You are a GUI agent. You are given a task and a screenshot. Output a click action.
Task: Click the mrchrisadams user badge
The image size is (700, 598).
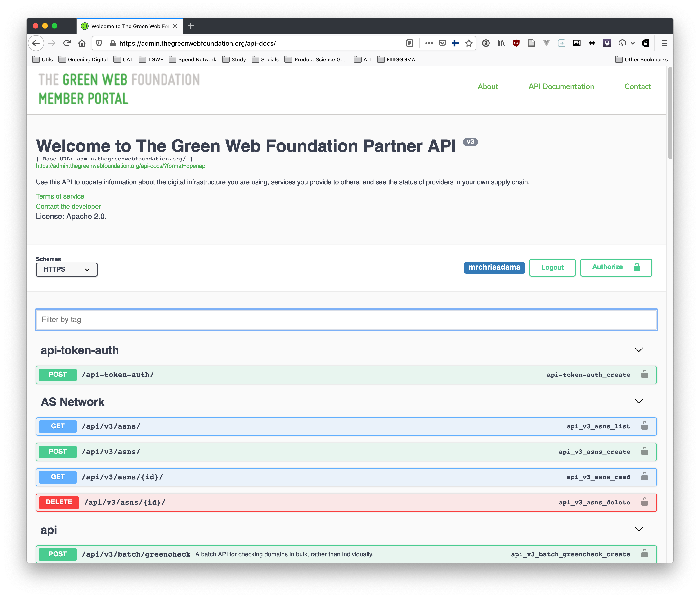coord(494,267)
